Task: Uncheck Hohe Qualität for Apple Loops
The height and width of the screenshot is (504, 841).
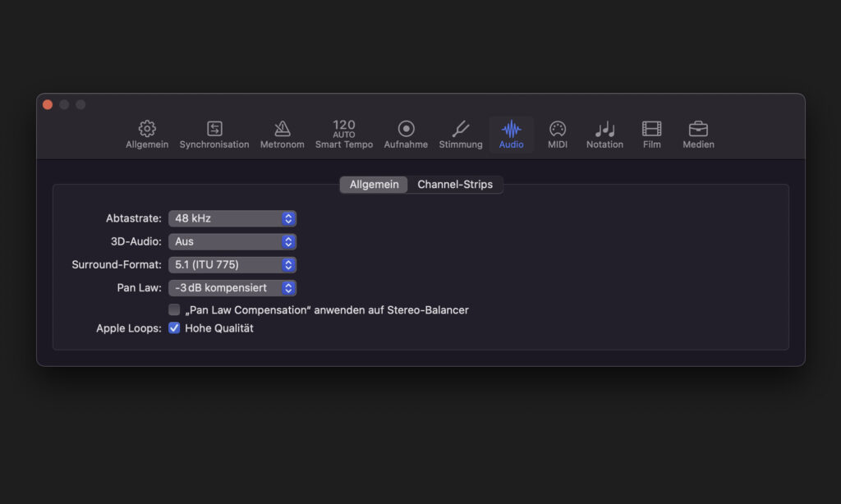Action: coord(174,328)
